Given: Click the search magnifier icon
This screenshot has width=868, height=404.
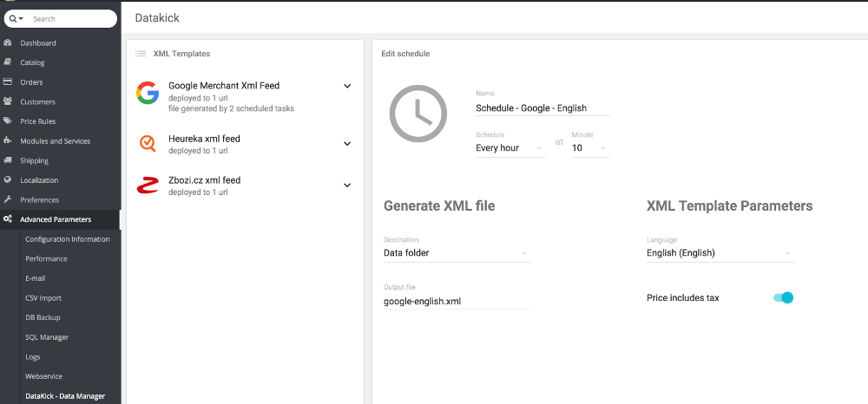Looking at the screenshot, I should 13,19.
